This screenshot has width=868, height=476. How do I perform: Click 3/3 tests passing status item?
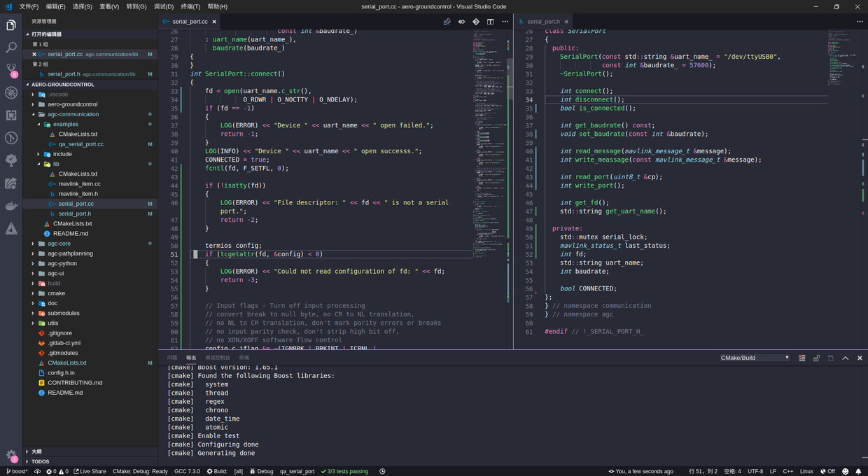344,471
